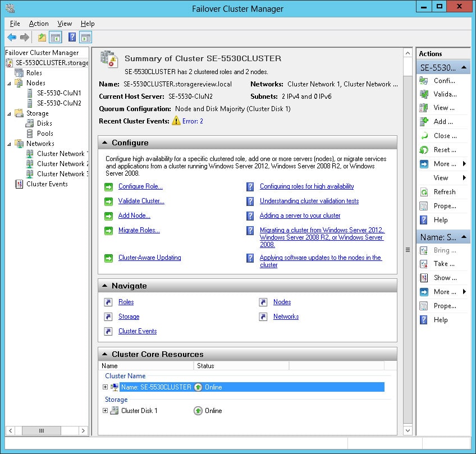The width and height of the screenshot is (476, 454).
Task: Click help icon beside Adding a server
Action: pyautogui.click(x=250, y=215)
